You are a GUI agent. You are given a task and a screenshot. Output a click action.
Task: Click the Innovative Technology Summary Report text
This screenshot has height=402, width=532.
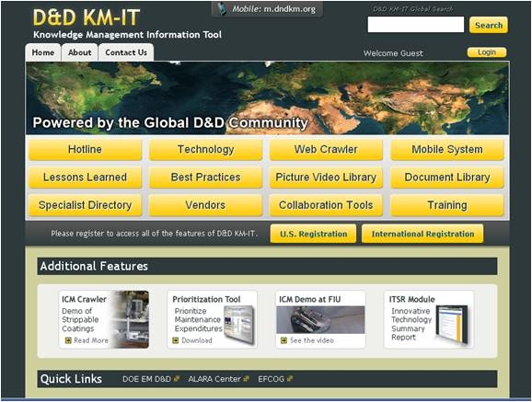pos(411,324)
